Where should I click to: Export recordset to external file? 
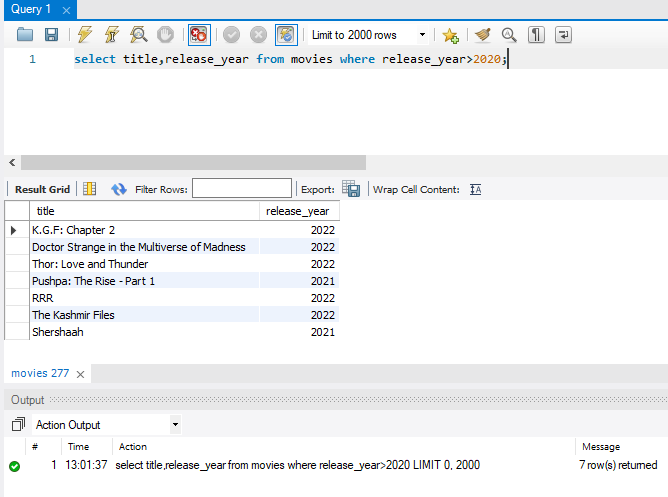pos(351,189)
